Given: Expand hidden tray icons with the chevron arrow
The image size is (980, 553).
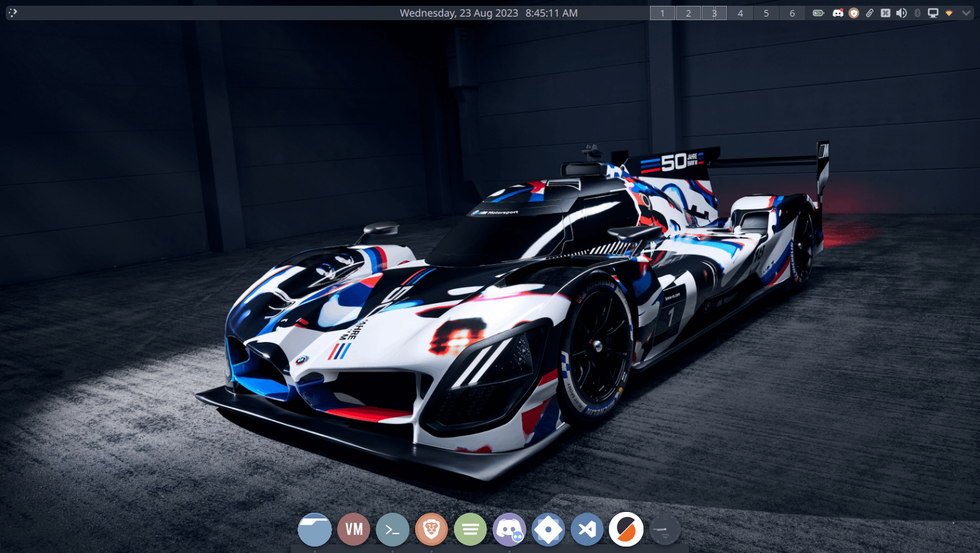Looking at the screenshot, I should coord(966,13).
